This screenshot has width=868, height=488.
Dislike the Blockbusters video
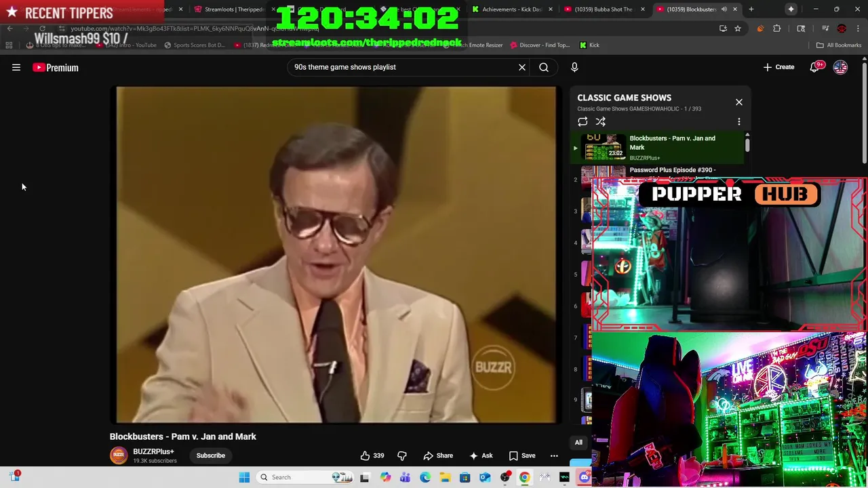402,455
